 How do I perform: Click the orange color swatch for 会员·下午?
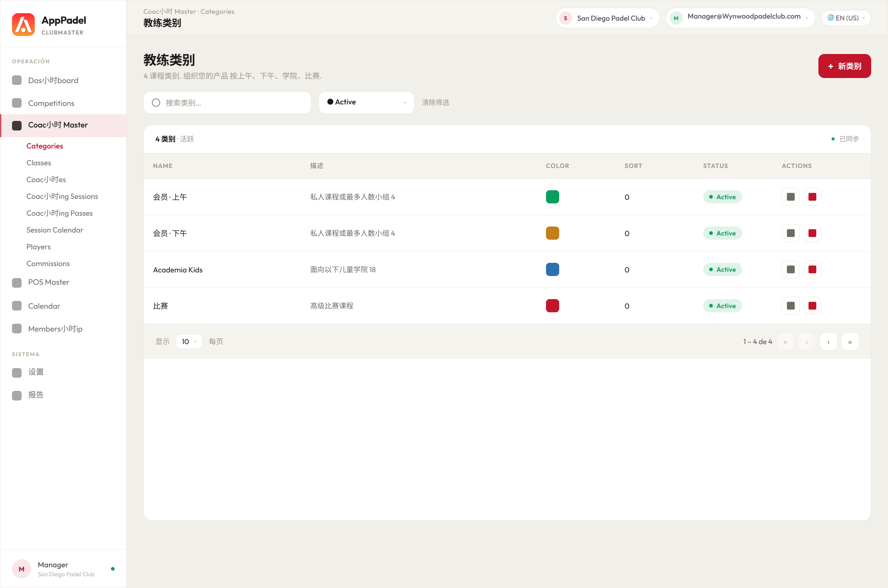552,233
